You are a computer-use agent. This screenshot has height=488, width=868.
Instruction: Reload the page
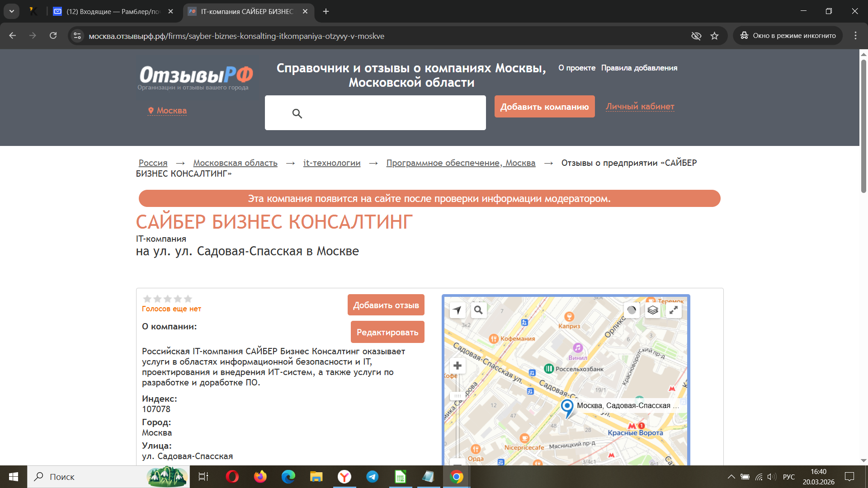(53, 36)
